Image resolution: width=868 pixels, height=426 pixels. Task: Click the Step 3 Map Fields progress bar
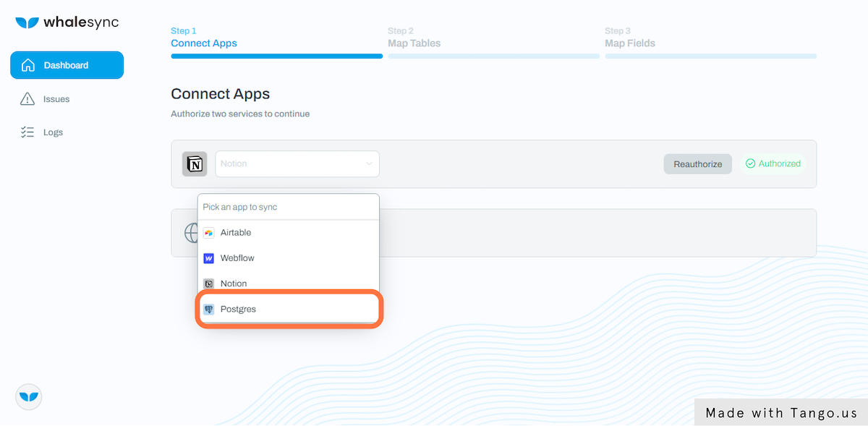[x=711, y=56]
